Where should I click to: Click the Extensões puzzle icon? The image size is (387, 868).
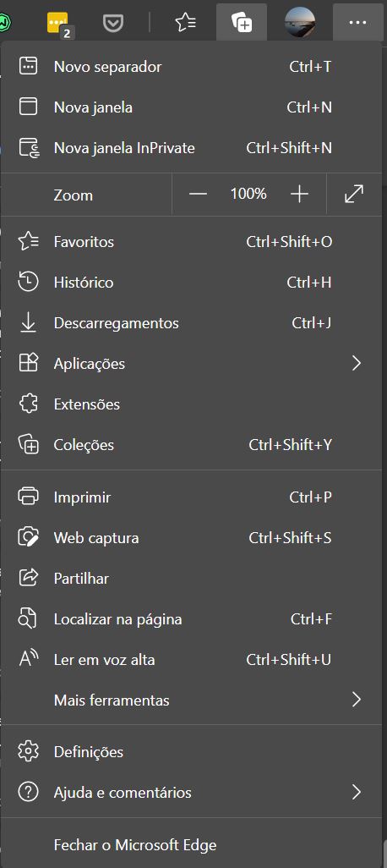point(28,404)
